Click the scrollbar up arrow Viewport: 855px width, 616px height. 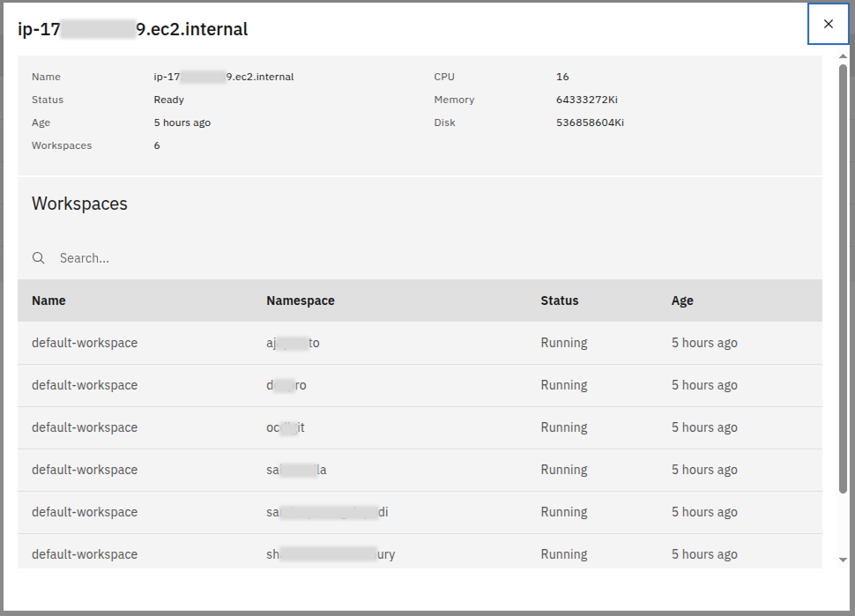click(x=843, y=67)
